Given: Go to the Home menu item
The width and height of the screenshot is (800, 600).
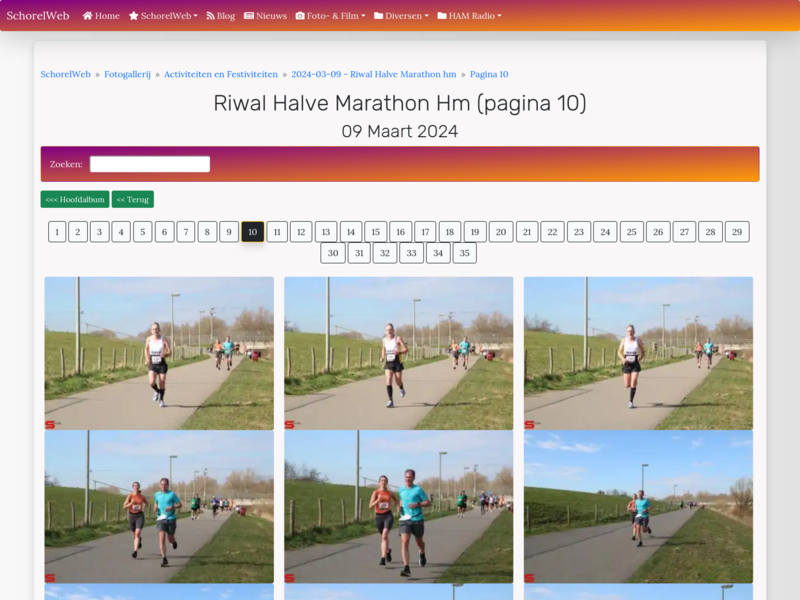Looking at the screenshot, I should point(101,16).
